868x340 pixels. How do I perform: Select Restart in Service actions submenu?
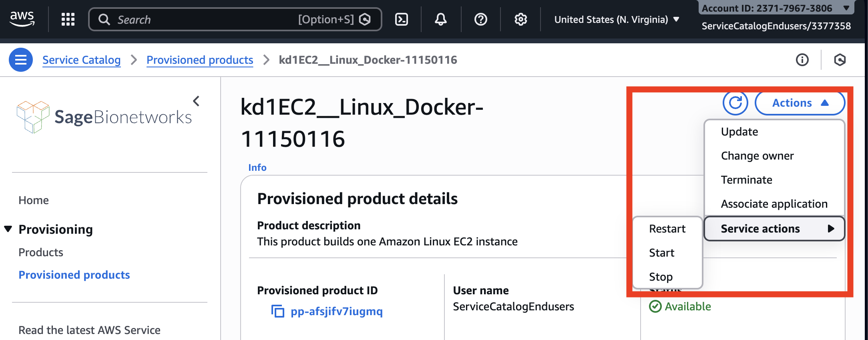click(x=667, y=229)
